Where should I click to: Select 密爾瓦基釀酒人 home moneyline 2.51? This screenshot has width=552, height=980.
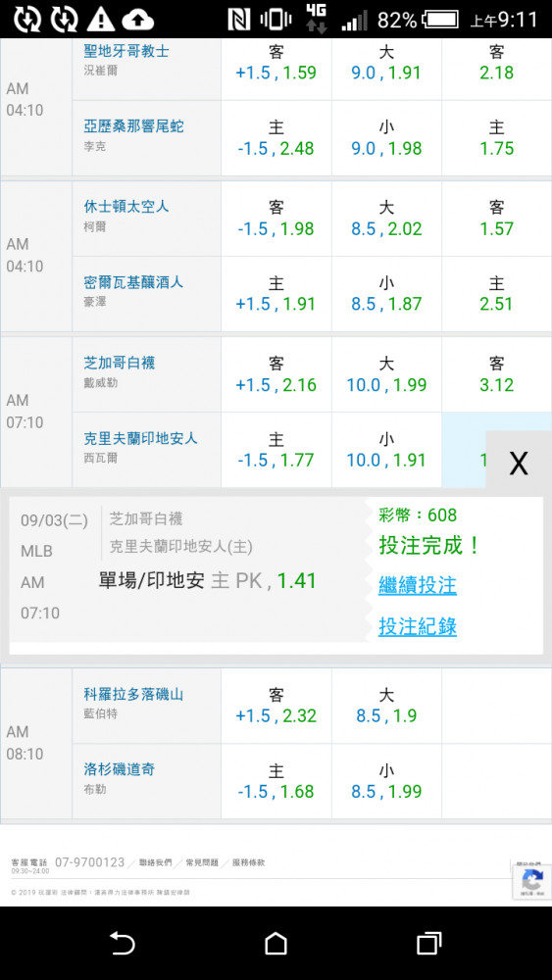click(496, 294)
